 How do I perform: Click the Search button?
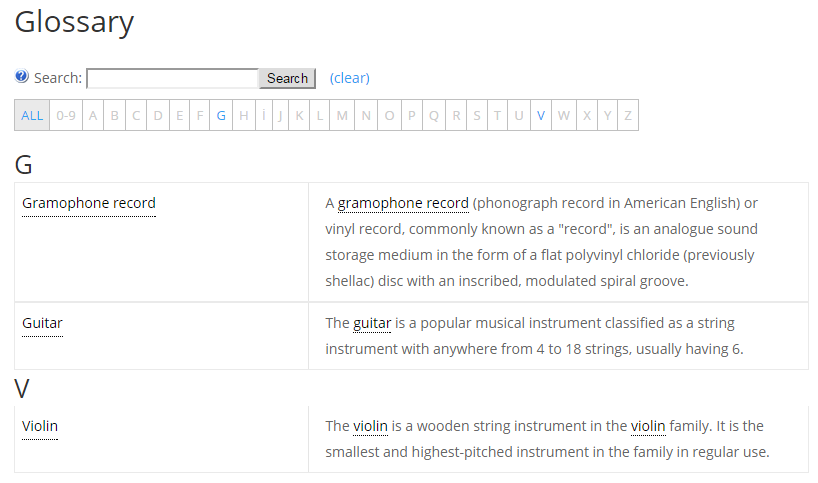287,78
